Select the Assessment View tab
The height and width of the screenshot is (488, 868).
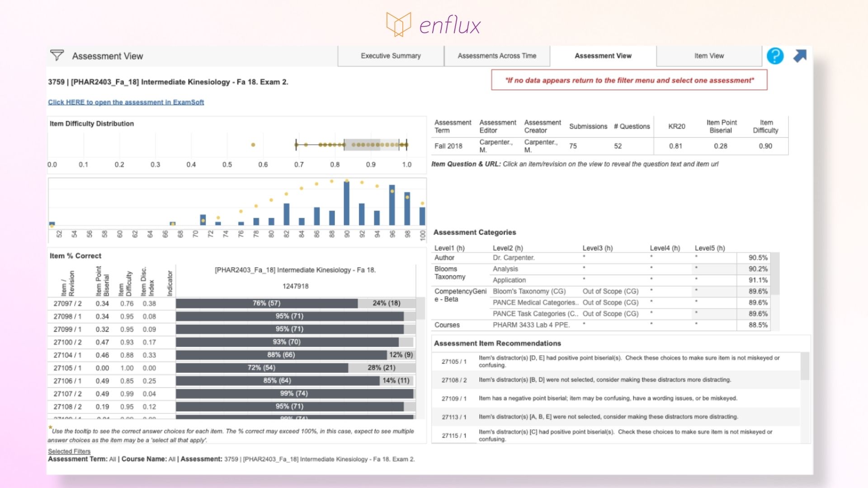603,56
